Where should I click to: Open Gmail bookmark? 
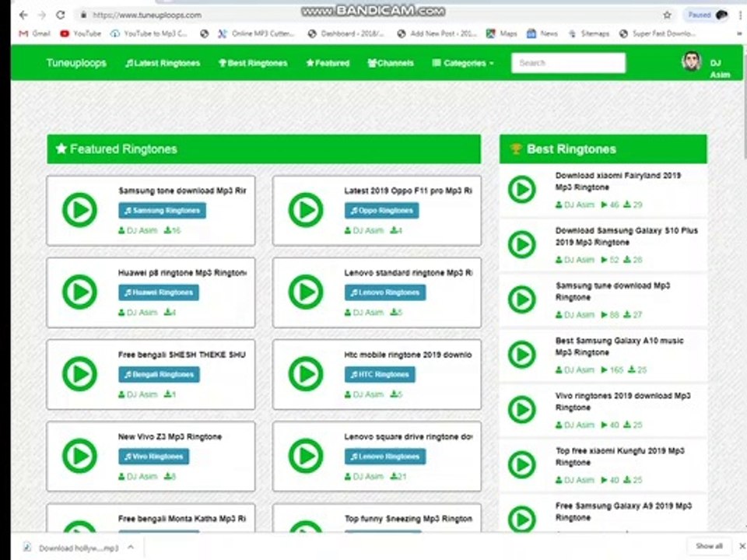(x=34, y=33)
